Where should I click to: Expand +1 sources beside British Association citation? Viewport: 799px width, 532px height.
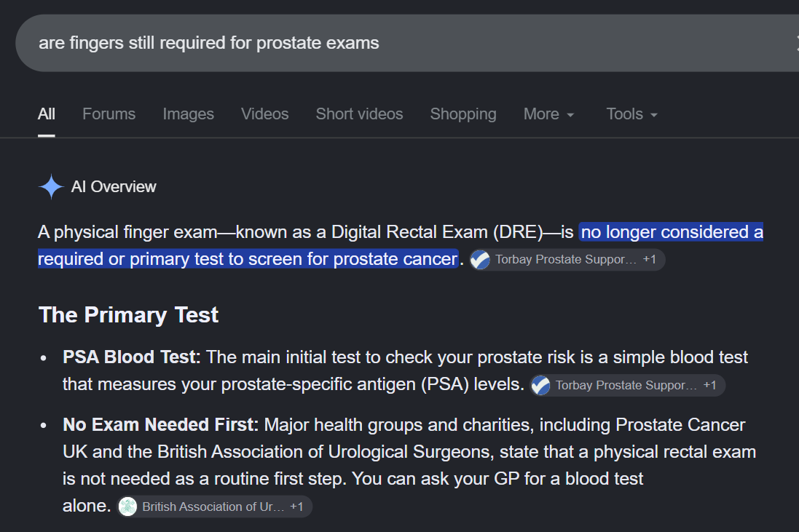(296, 507)
